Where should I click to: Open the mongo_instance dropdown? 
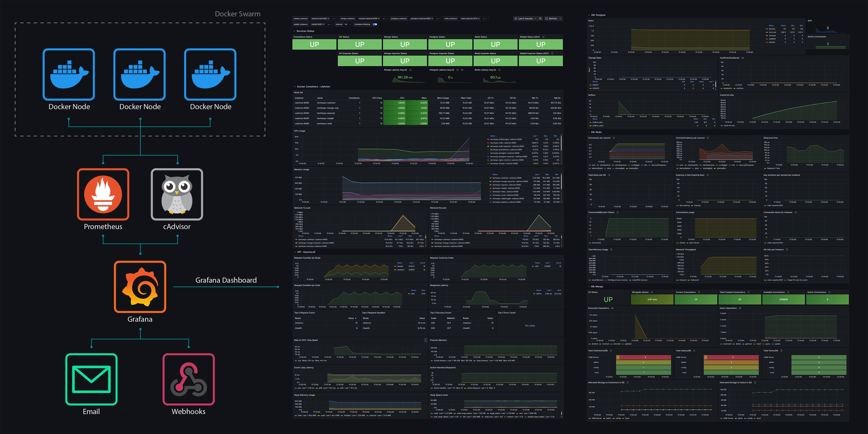click(x=386, y=19)
